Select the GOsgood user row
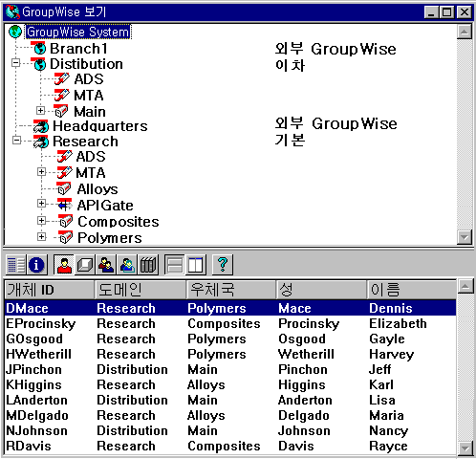The height and width of the screenshot is (459, 476). (x=230, y=339)
